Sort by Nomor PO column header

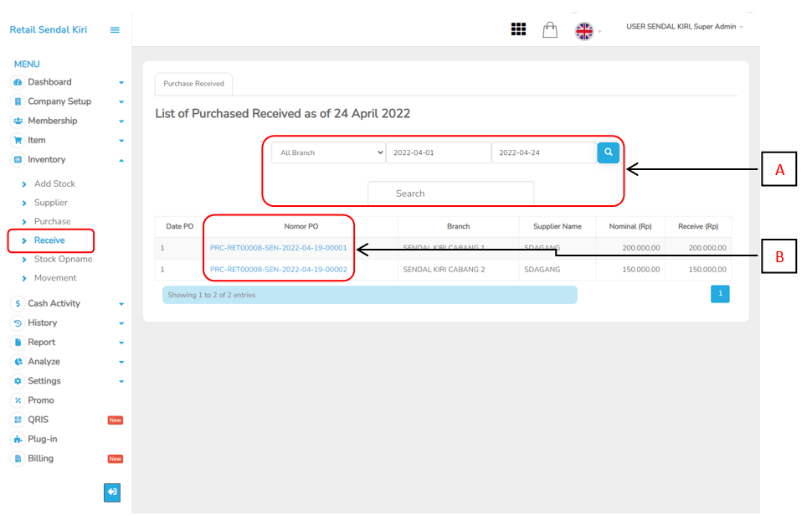point(301,226)
